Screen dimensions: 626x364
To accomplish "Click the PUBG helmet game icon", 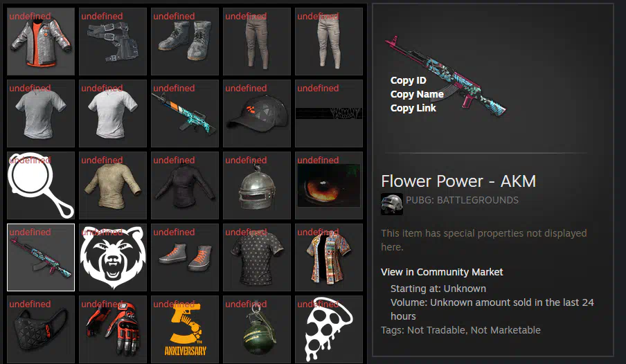I will [392, 204].
